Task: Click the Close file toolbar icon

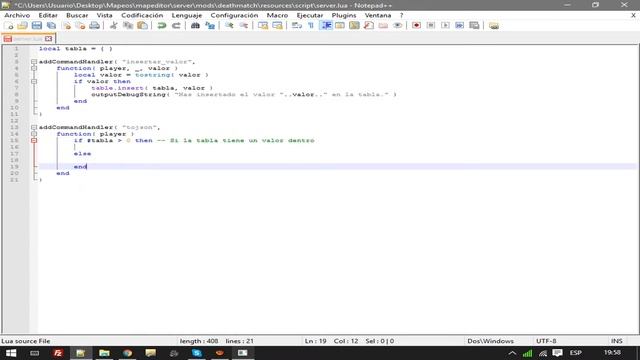Action: (66, 26)
